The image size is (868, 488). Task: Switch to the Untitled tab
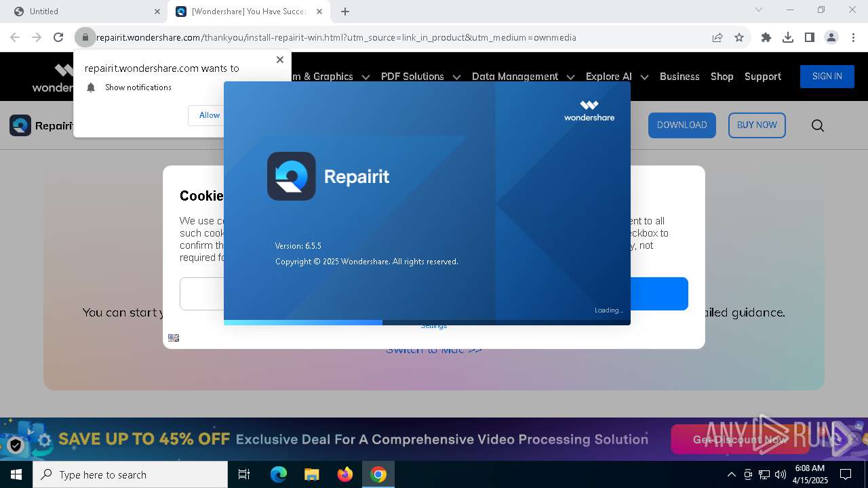point(85,12)
